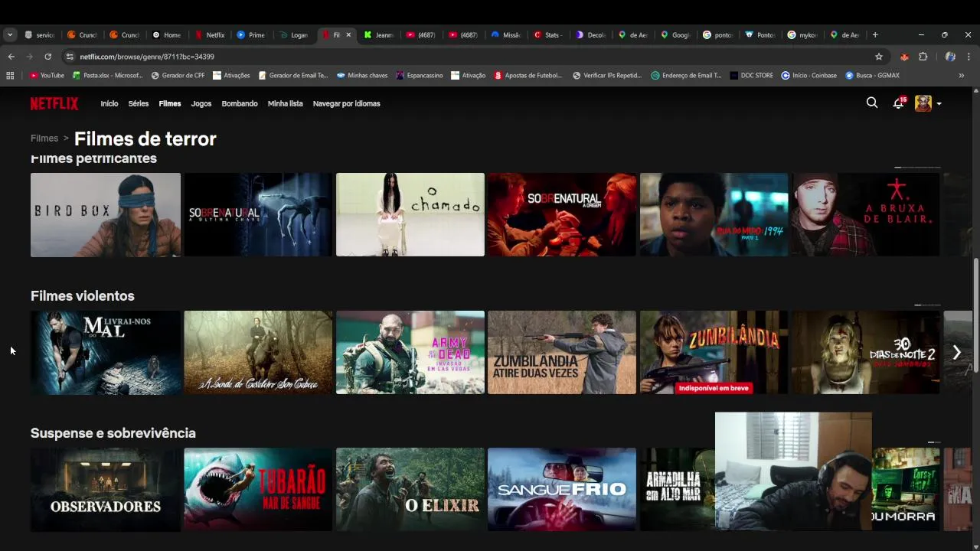Screen dimensions: 980x551
Task: Open Tubarão Mar de Sangue thumbnail
Action: 258,489
